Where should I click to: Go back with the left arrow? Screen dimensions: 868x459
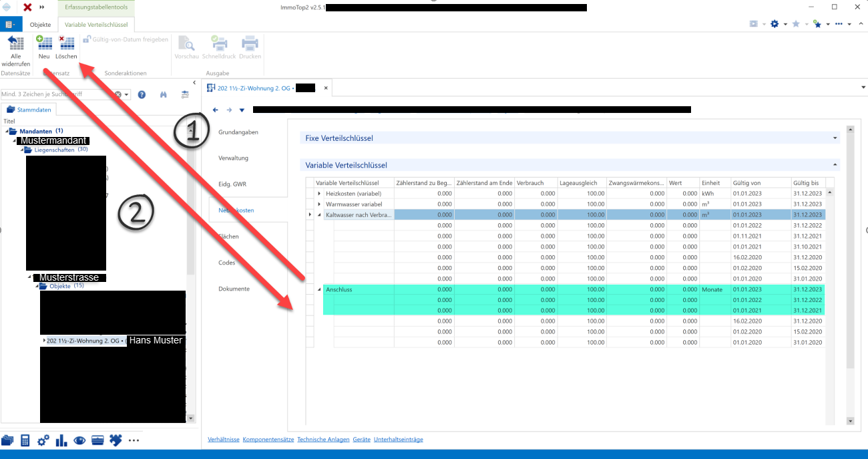[216, 110]
